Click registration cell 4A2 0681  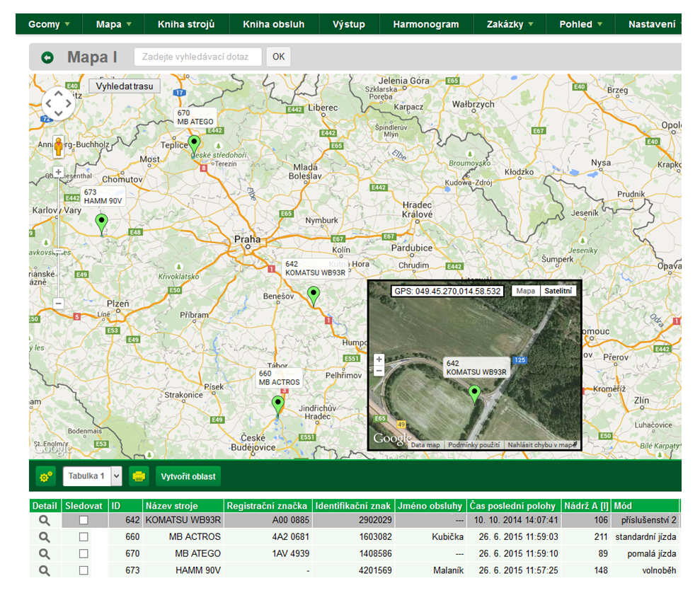[x=268, y=537]
